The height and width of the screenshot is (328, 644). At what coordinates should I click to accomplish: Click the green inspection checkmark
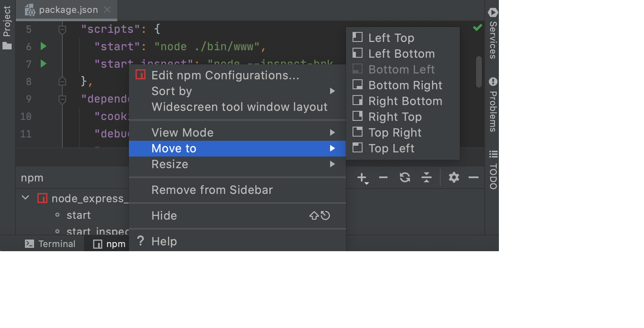[478, 27]
